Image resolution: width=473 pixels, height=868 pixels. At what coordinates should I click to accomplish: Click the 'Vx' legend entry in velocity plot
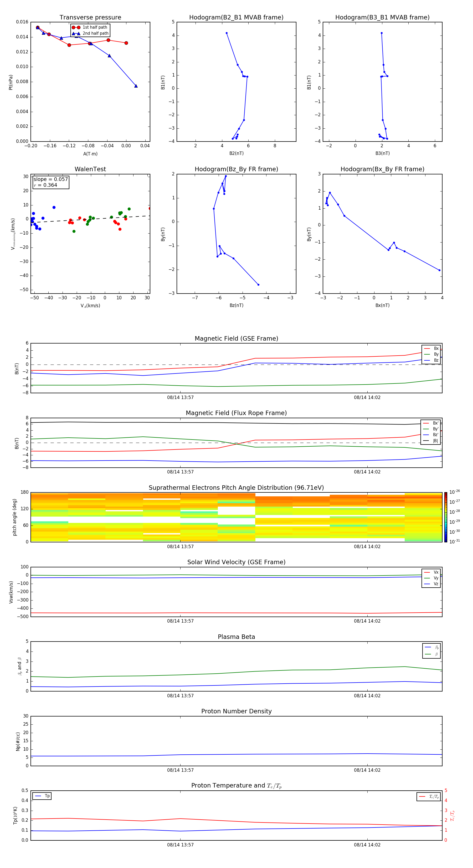point(431,573)
